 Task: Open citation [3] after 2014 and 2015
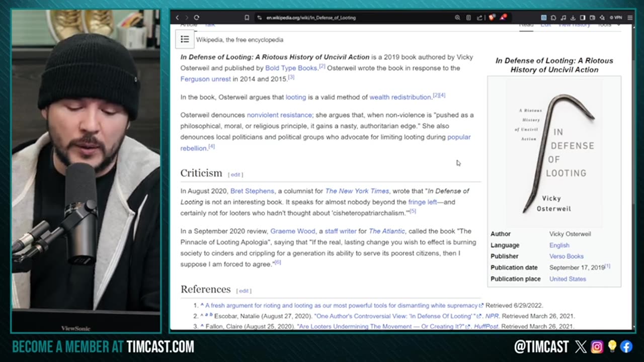click(291, 77)
